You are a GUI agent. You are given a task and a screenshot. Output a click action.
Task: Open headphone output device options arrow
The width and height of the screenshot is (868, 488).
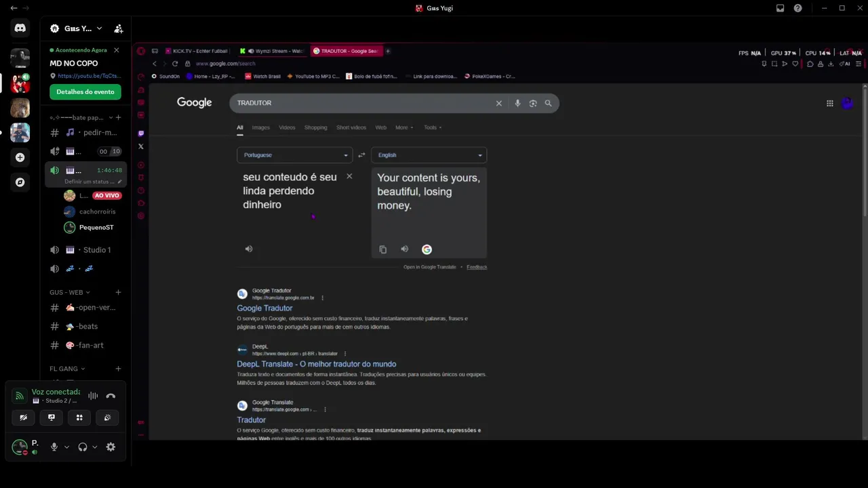(x=95, y=447)
